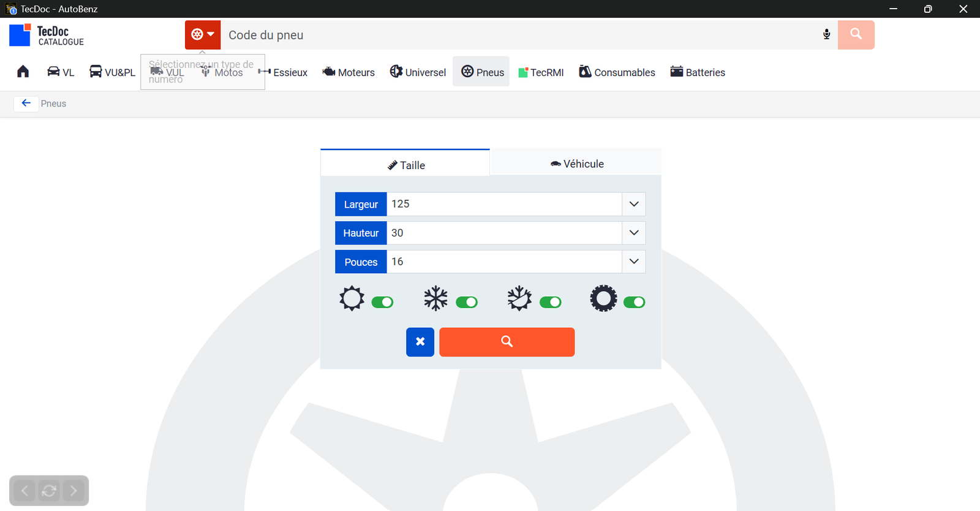This screenshot has width=980, height=511.
Task: Click the TecDoc app icon in the title bar
Action: click(x=11, y=9)
